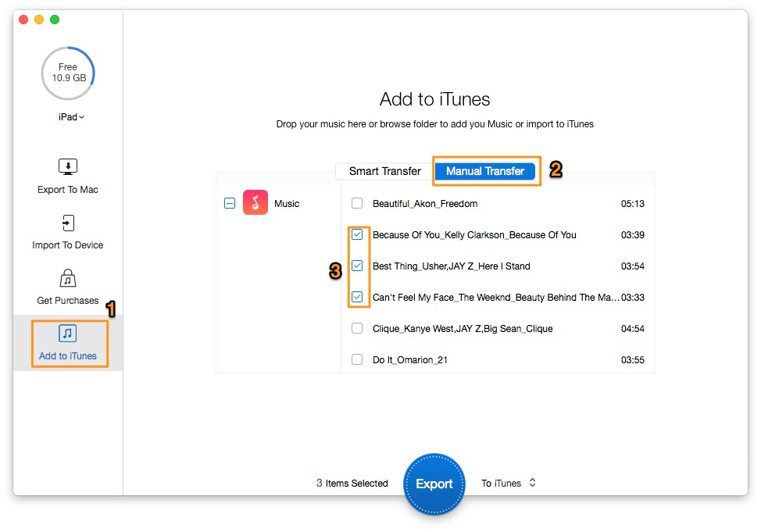Check the Clique_Kanye West song checkbox

coord(357,328)
